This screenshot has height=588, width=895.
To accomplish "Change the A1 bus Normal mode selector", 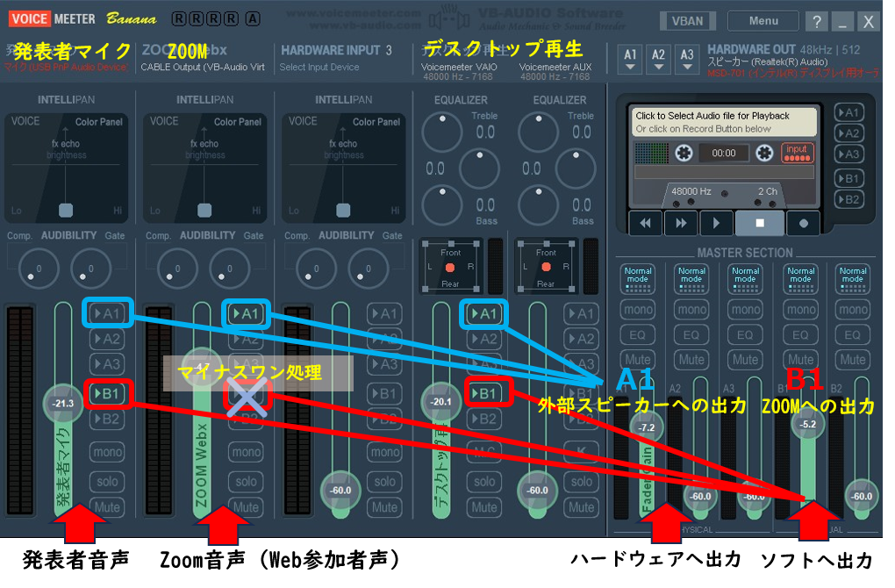I will pyautogui.click(x=638, y=278).
